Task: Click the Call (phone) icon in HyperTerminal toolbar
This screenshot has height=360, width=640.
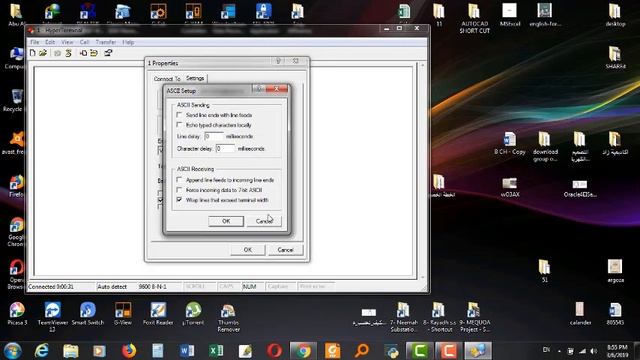Action: tap(58, 53)
